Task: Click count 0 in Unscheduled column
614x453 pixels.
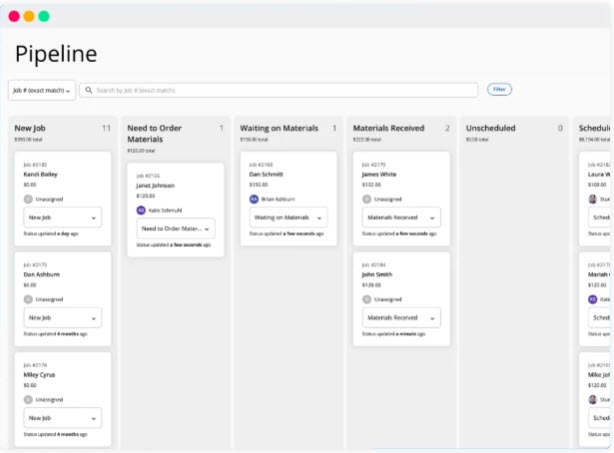Action: tap(560, 128)
